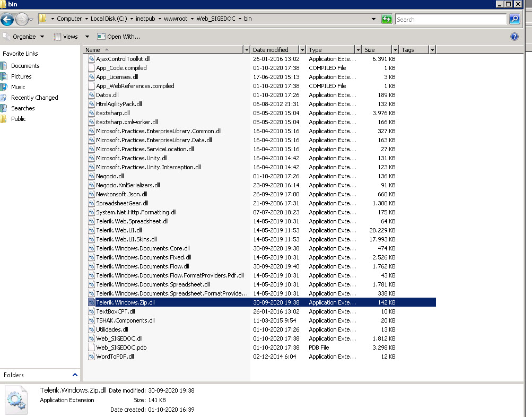Sort files by Size column header
This screenshot has height=417, width=532.
pyautogui.click(x=377, y=50)
